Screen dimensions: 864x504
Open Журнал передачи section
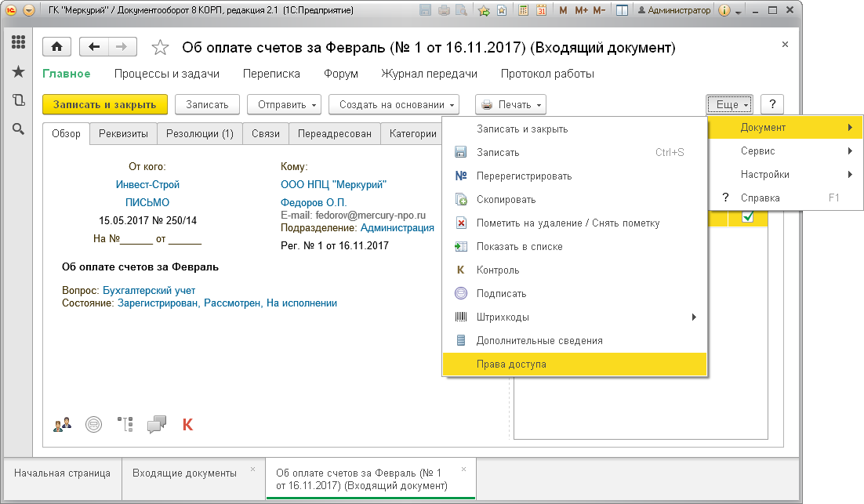(x=429, y=74)
